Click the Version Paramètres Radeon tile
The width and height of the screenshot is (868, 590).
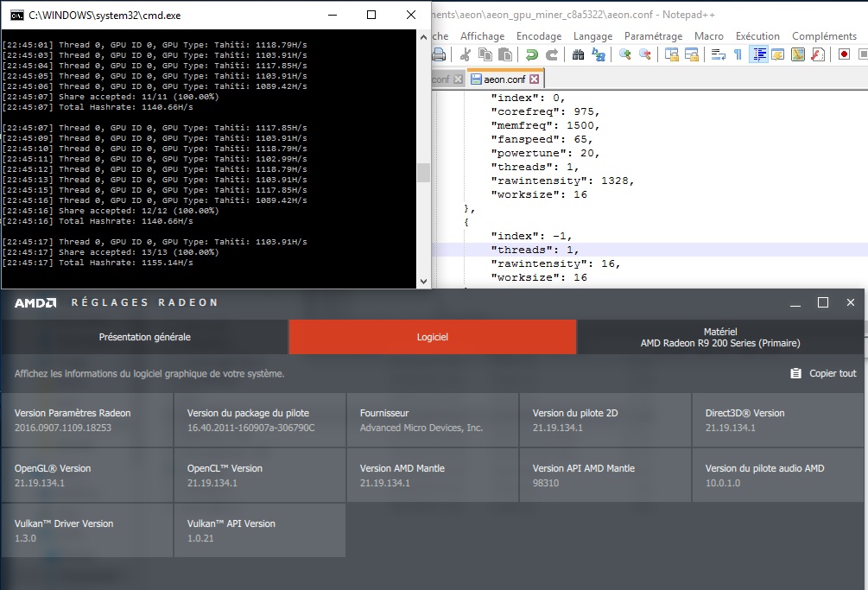pos(87,420)
